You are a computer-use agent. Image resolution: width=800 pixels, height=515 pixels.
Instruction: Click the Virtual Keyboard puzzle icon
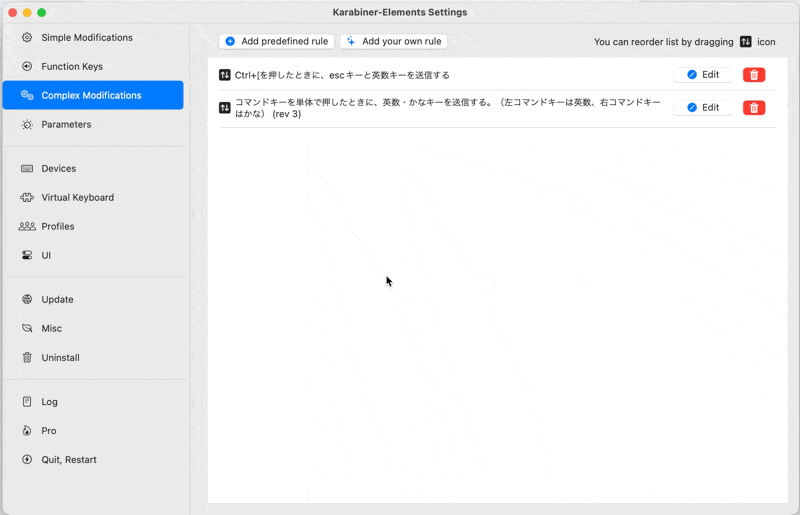click(27, 198)
